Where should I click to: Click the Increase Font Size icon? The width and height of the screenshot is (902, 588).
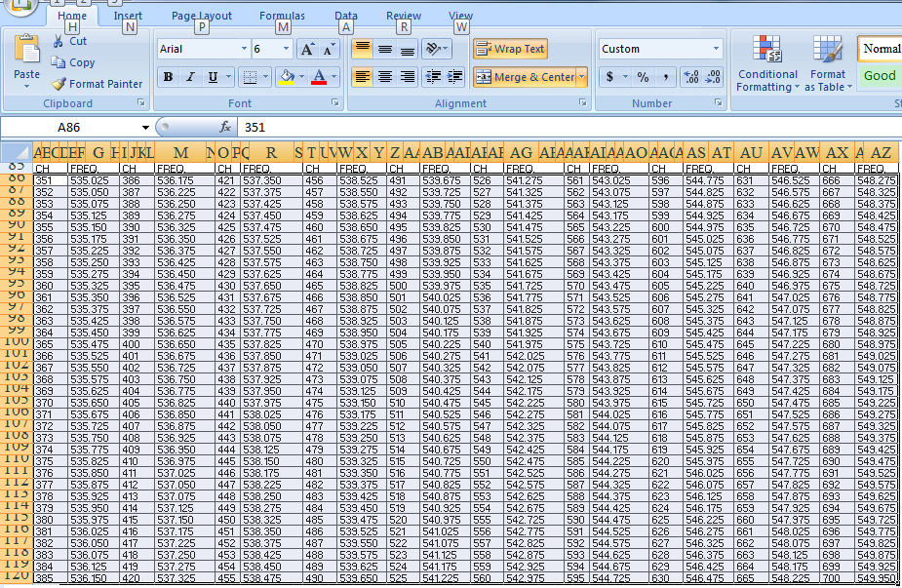307,50
